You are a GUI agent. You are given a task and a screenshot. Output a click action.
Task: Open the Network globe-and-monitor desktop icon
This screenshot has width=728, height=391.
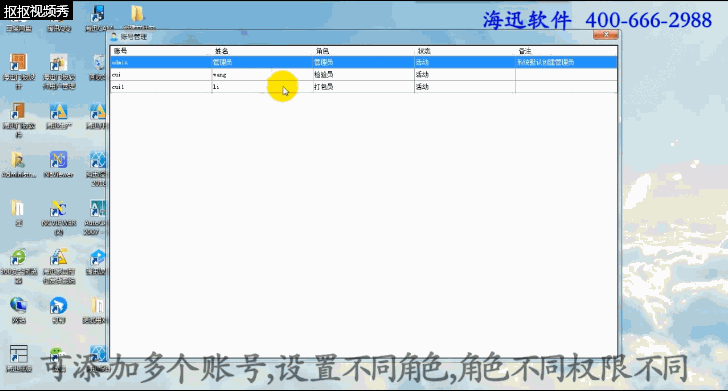tap(18, 310)
